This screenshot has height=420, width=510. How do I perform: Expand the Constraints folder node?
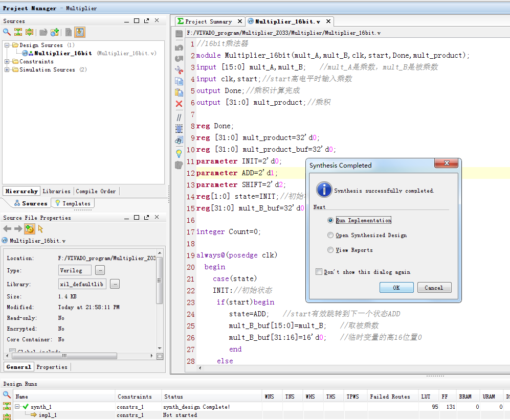(7, 61)
